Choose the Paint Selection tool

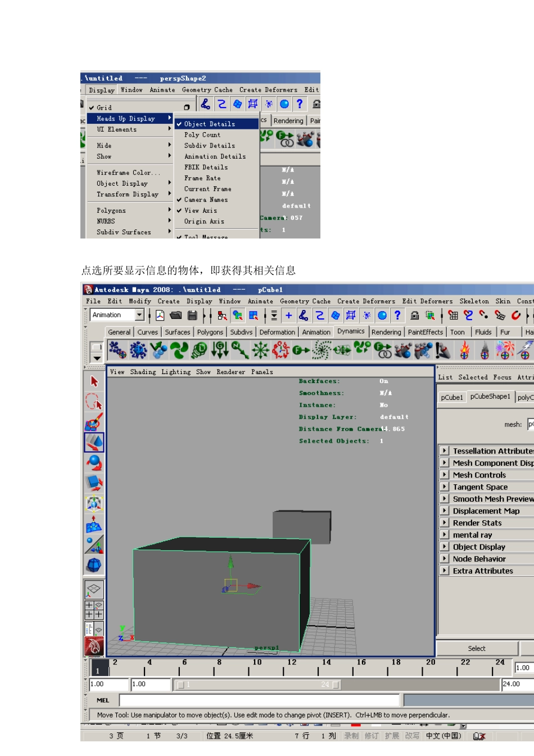point(94,422)
